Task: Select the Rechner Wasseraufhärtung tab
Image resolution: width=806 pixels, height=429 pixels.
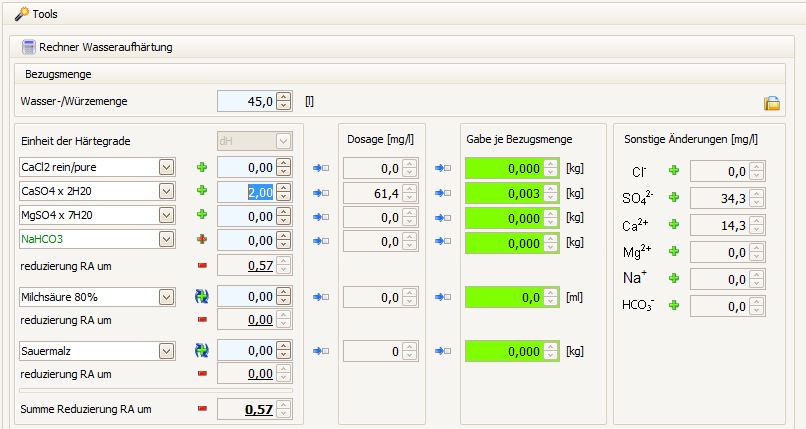Action: pyautogui.click(x=97, y=47)
